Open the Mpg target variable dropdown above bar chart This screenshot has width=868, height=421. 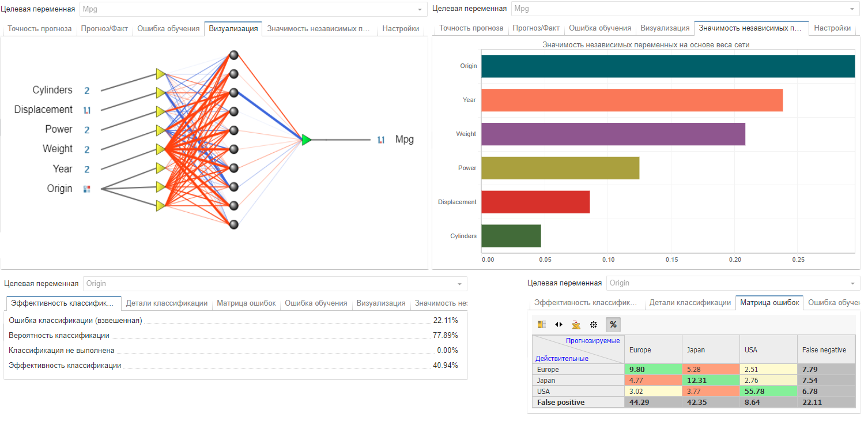tap(685, 9)
